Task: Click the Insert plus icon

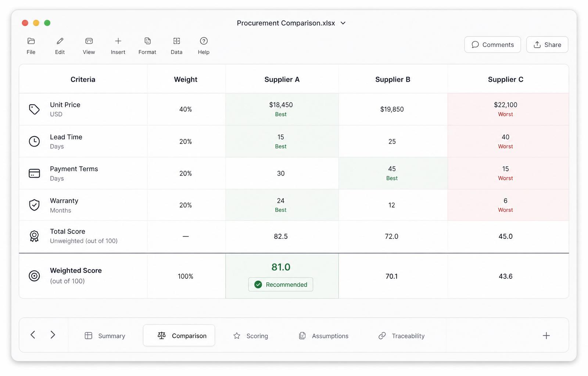Action: pyautogui.click(x=118, y=41)
